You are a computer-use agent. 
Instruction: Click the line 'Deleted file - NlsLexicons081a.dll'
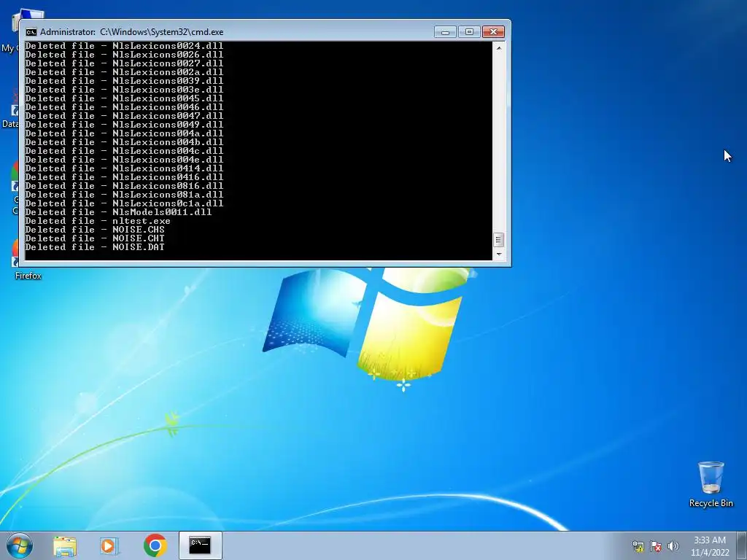(124, 194)
